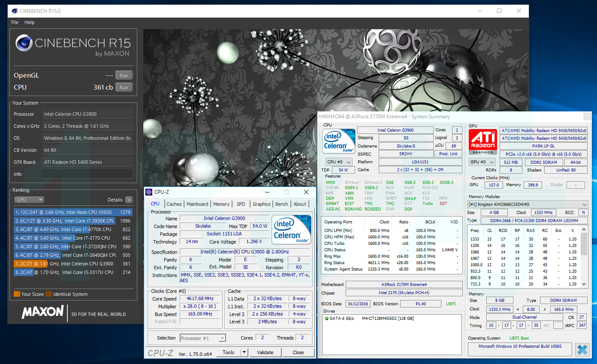Viewport: 597px width, 364px height.
Task: Click the GFX Board field ATI Radeon HD 5400
Action: (x=87, y=162)
